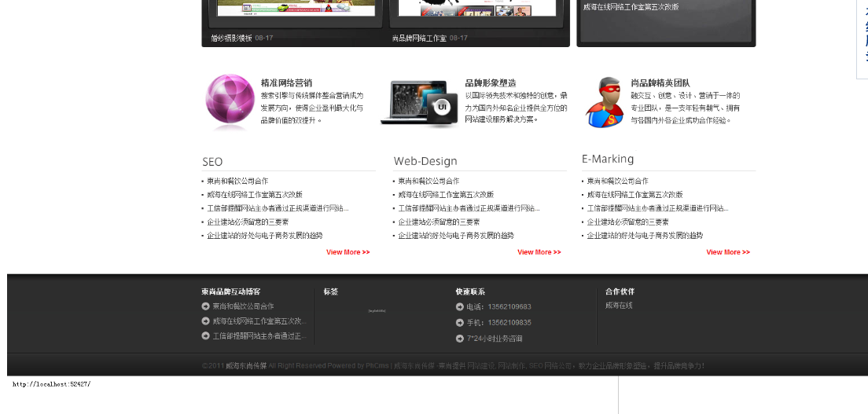Open View More under SEO section
Viewport: 868px width, 414px height.
point(348,252)
